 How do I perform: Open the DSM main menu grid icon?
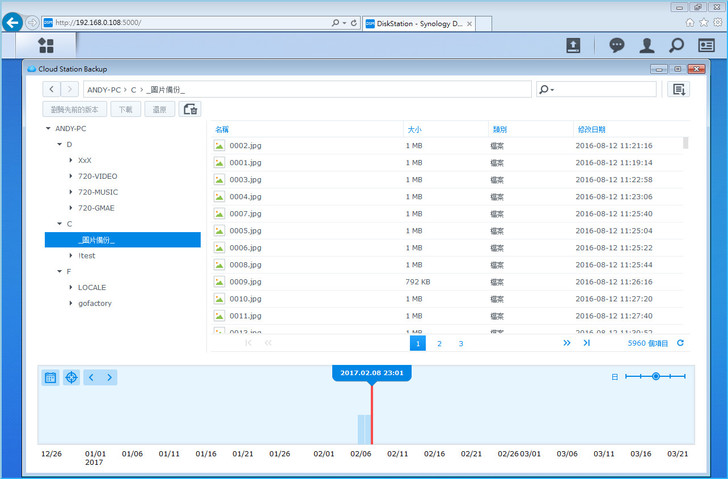tap(46, 45)
